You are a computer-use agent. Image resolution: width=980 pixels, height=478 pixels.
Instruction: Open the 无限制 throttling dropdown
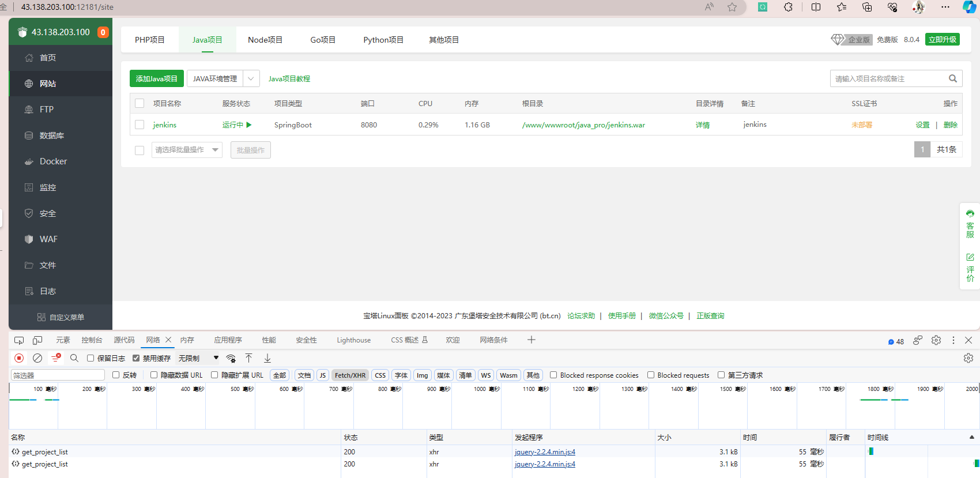198,358
